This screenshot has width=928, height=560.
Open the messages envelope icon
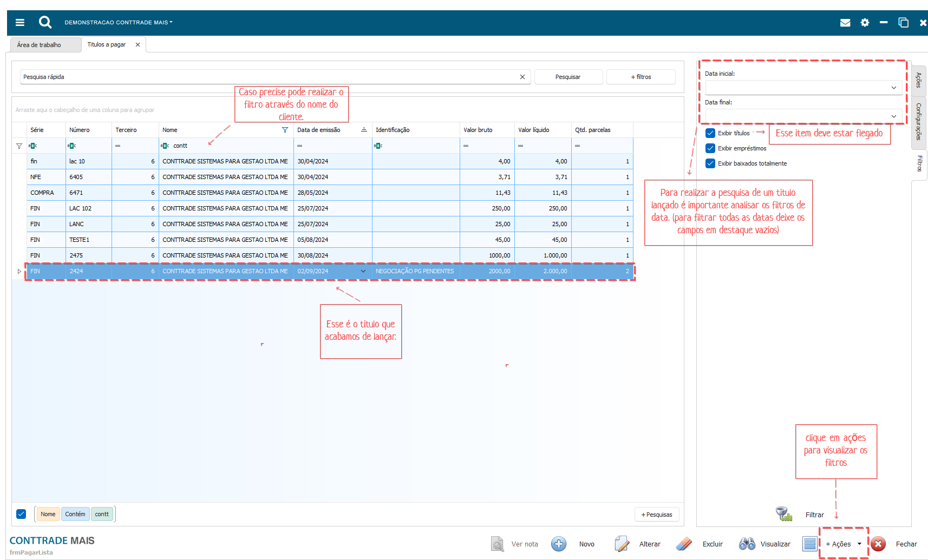click(x=845, y=23)
